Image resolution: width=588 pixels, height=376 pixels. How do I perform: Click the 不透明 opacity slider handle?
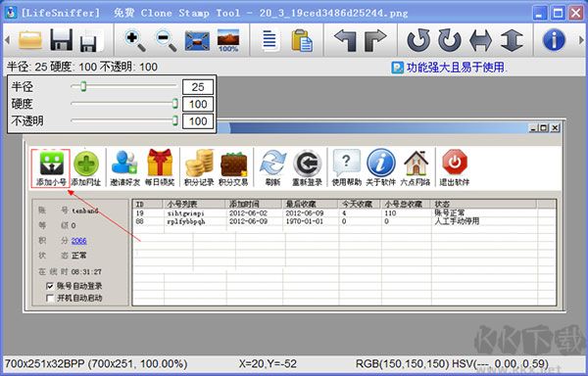click(x=174, y=120)
